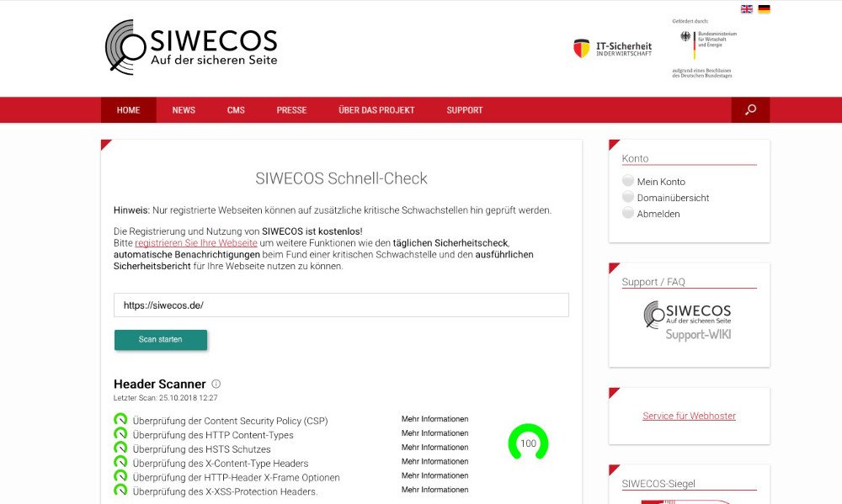This screenshot has height=504, width=842.
Task: Click the URL field containing https://siwecos.de/
Action: [x=341, y=305]
